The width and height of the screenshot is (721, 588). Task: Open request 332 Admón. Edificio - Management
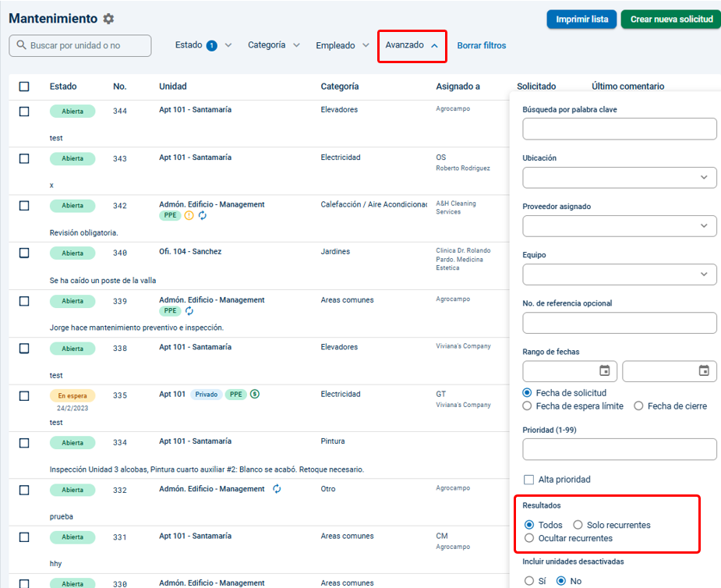[x=212, y=489]
